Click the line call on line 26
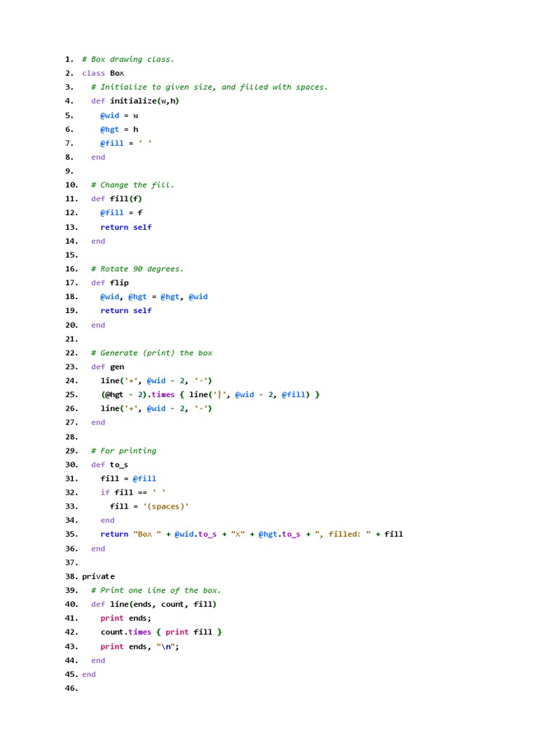The image size is (560, 747). (156, 409)
